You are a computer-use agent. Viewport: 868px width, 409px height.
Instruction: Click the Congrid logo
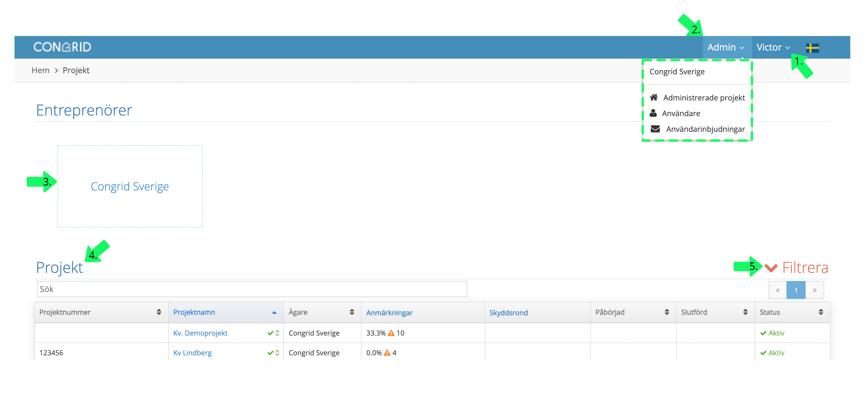pos(62,47)
